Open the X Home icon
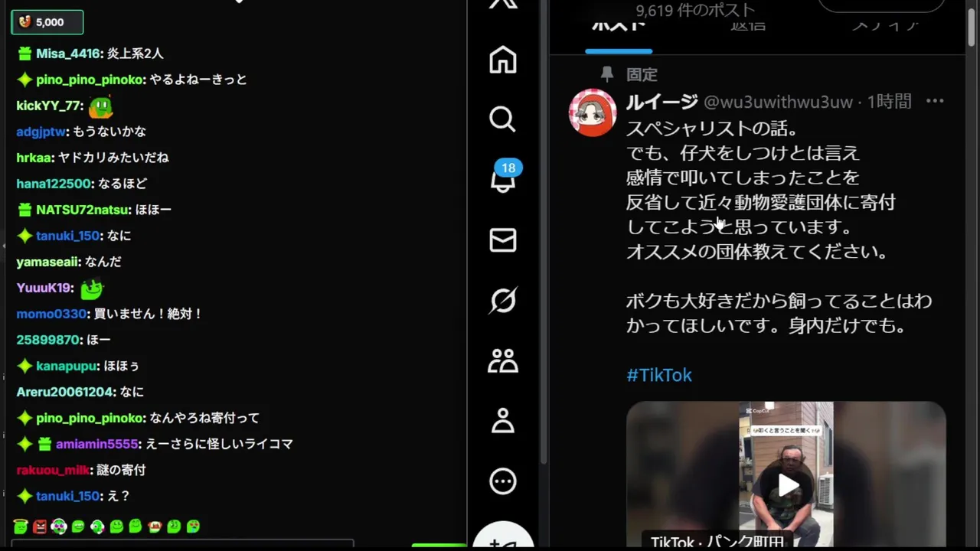The image size is (980, 551). pyautogui.click(x=503, y=60)
